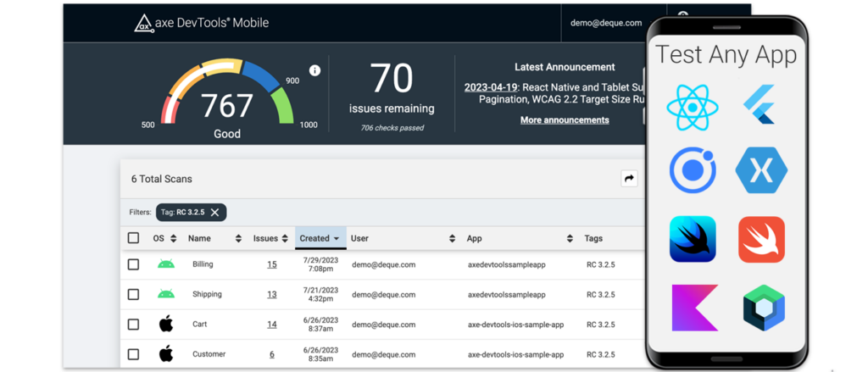Open the score info icon

click(x=315, y=70)
